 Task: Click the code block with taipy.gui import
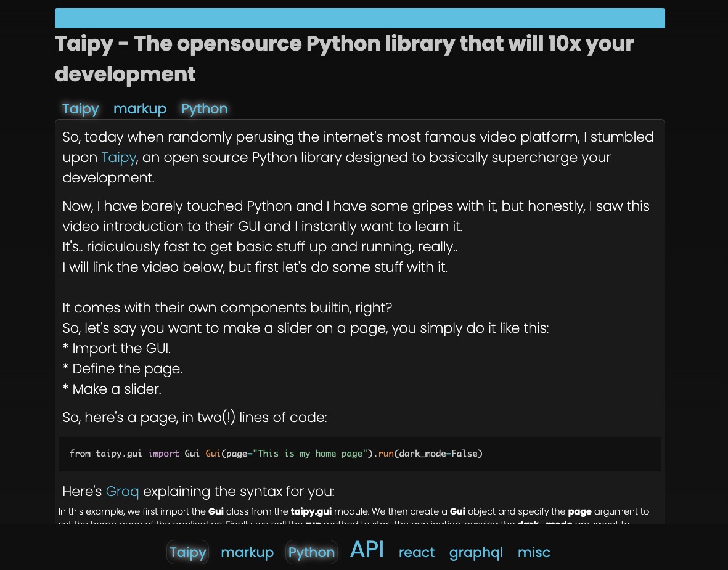coord(360,454)
